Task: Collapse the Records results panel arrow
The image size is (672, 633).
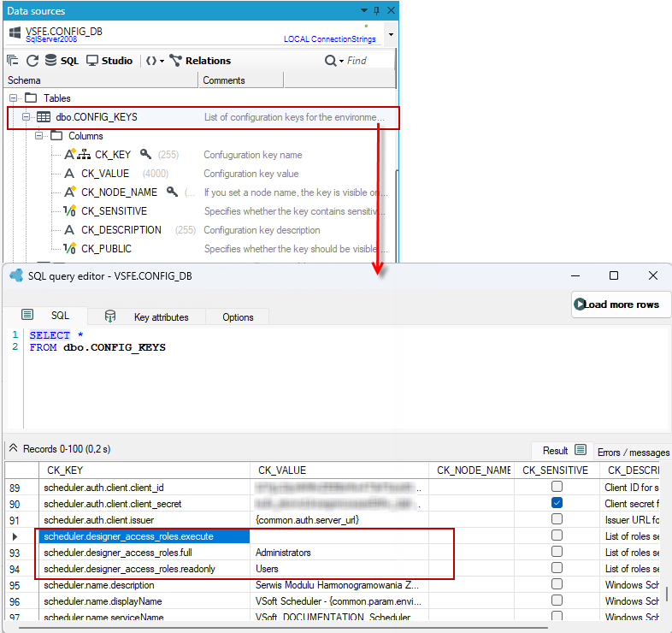Action: click(x=14, y=448)
